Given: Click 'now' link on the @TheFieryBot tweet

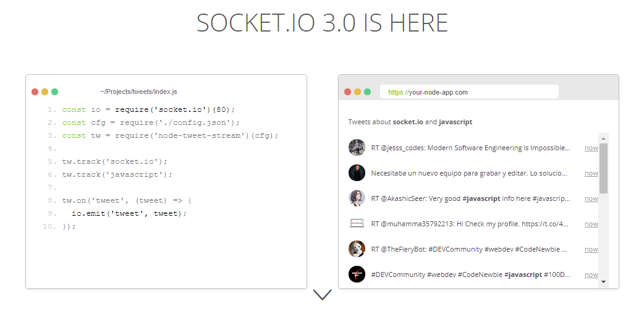Looking at the screenshot, I should coord(591,250).
